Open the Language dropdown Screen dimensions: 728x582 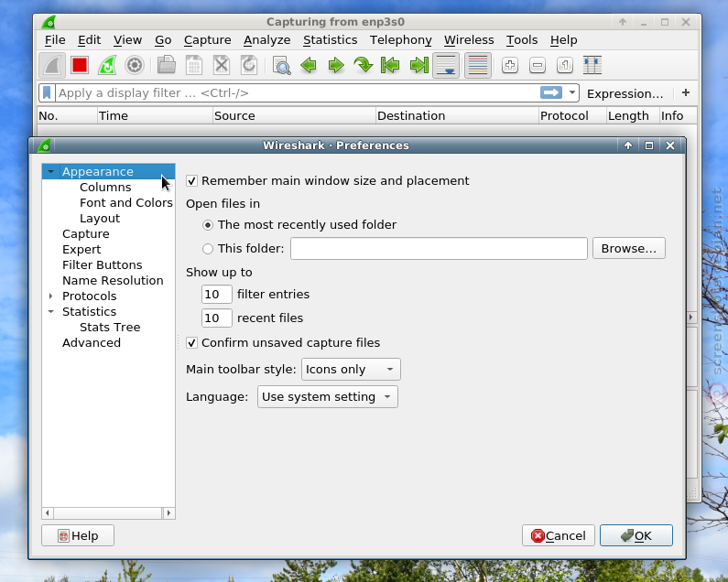click(328, 397)
